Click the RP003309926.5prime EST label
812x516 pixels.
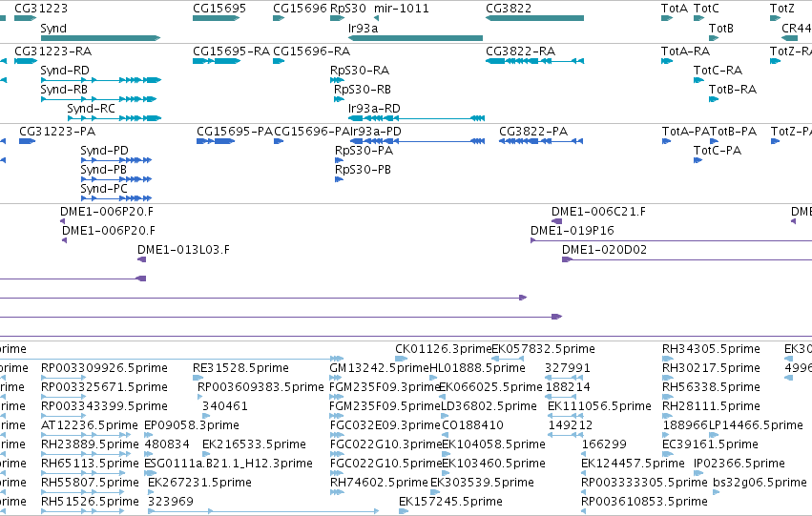[104, 368]
